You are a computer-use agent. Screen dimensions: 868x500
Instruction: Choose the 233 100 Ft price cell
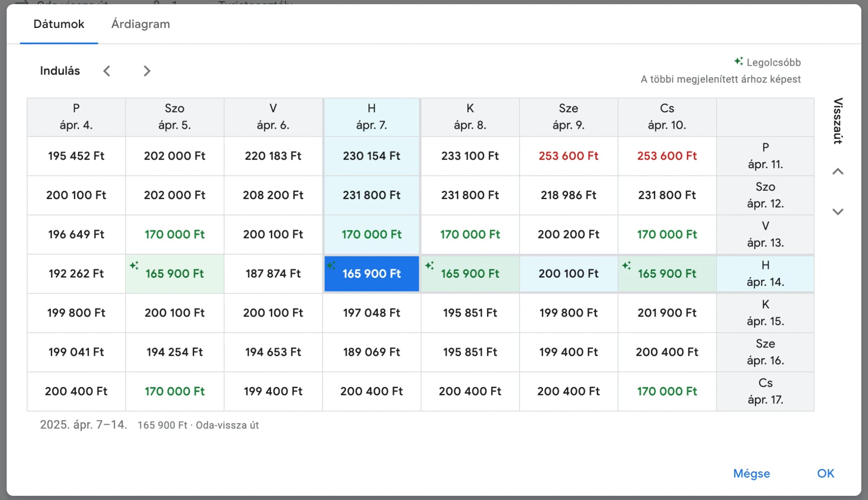470,156
